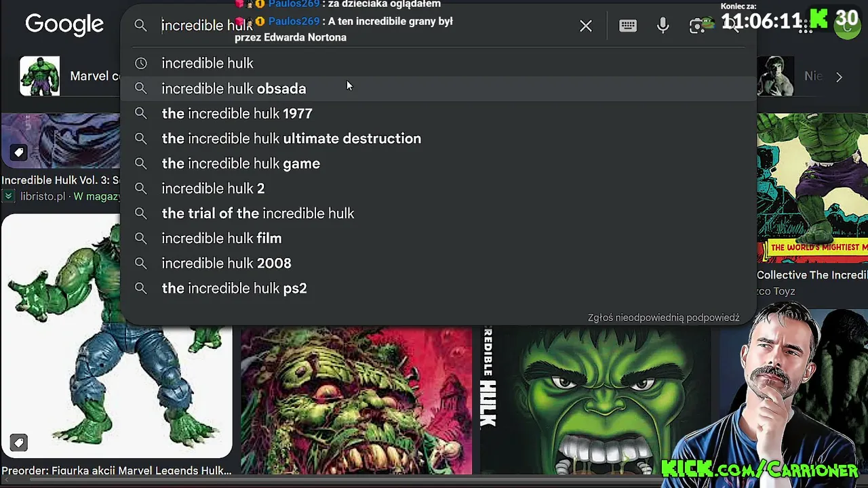Choose 'the incredible hulk game' suggestion

[x=438, y=163]
